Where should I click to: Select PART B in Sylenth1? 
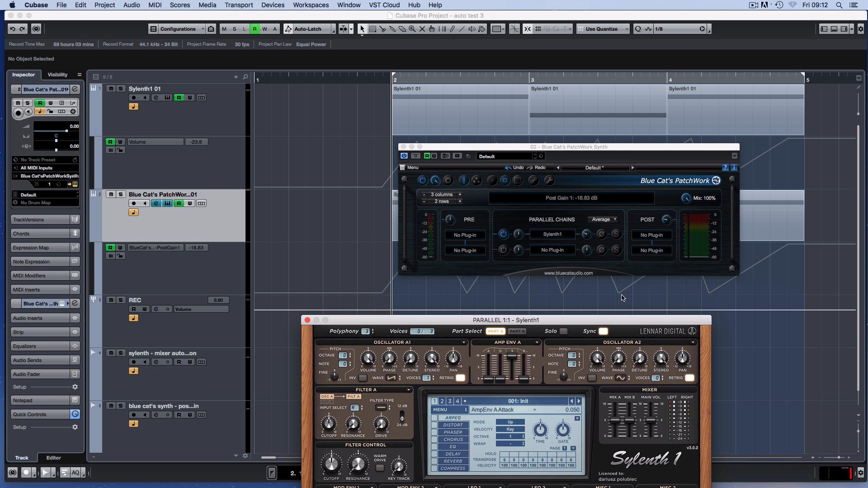click(x=517, y=331)
